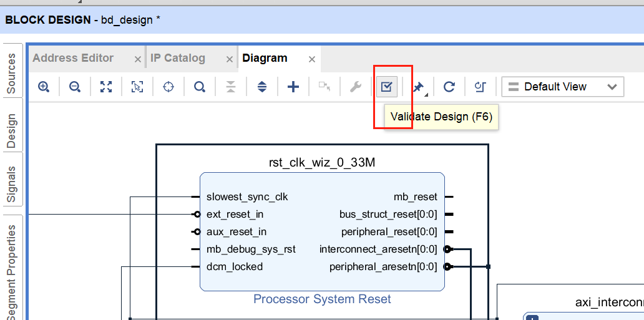Switch to the IP Catalog tab
Image resolution: width=644 pixels, height=320 pixels.
(x=178, y=58)
